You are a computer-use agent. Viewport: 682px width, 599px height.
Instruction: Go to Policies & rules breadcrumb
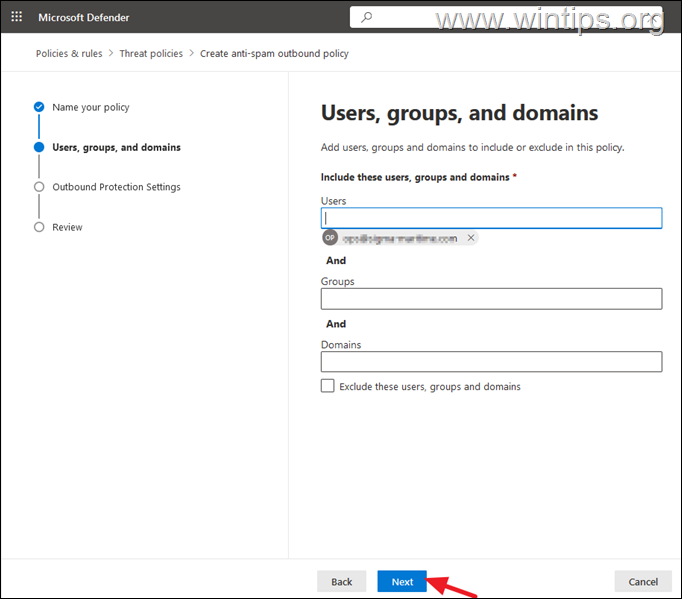[69, 54]
